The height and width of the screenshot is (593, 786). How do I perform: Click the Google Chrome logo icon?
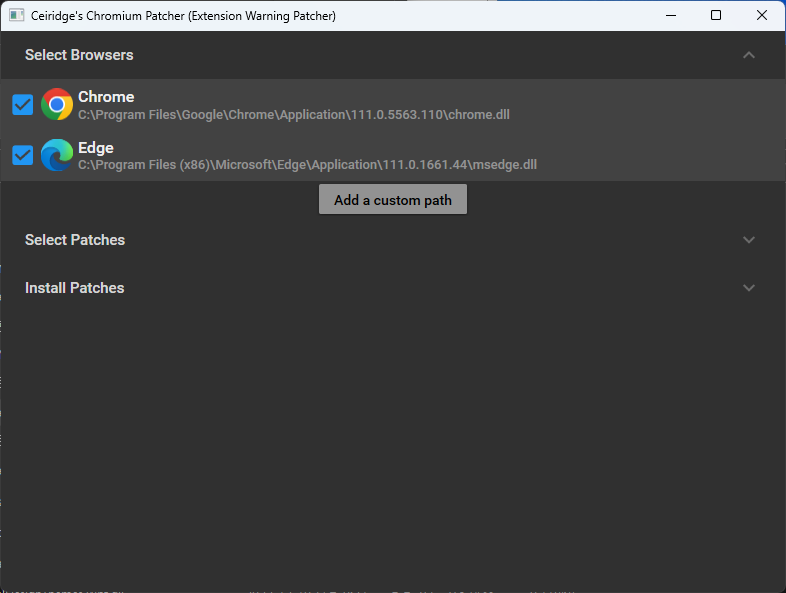point(57,104)
